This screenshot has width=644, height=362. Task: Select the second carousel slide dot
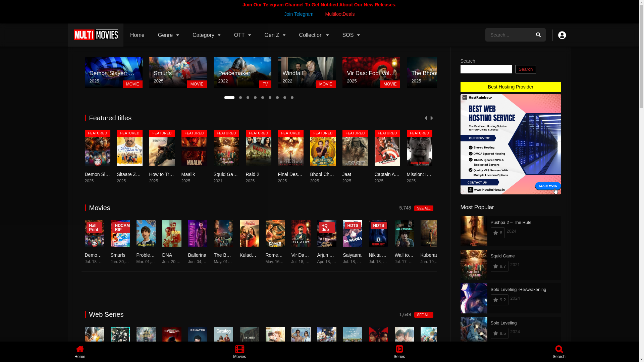[240, 98]
